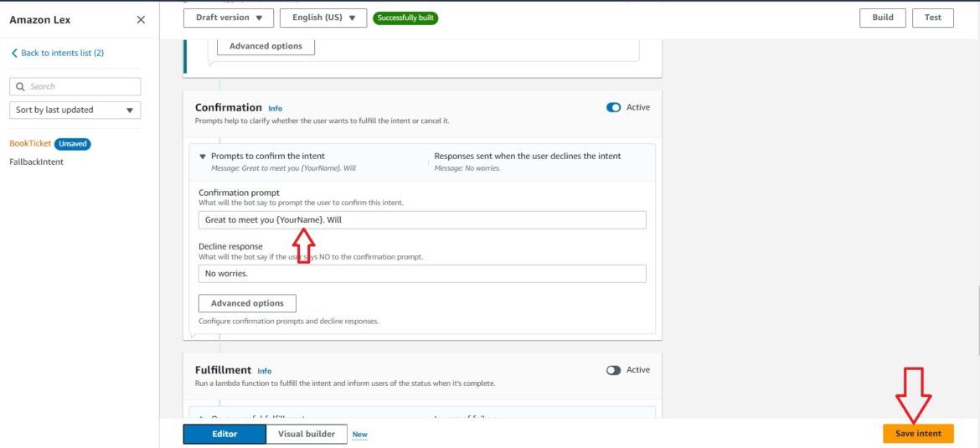Open the English (US) language dropdown
The height and width of the screenshot is (448, 980).
click(322, 18)
